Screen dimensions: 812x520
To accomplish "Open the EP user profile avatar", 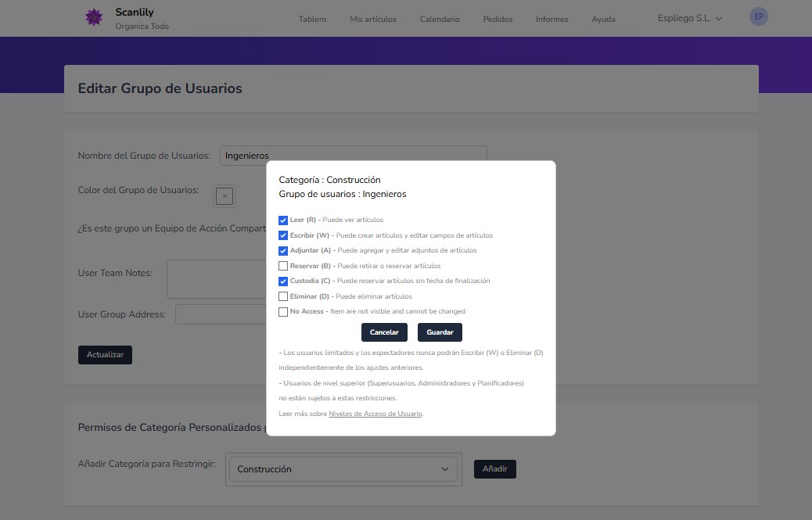I will pos(758,16).
